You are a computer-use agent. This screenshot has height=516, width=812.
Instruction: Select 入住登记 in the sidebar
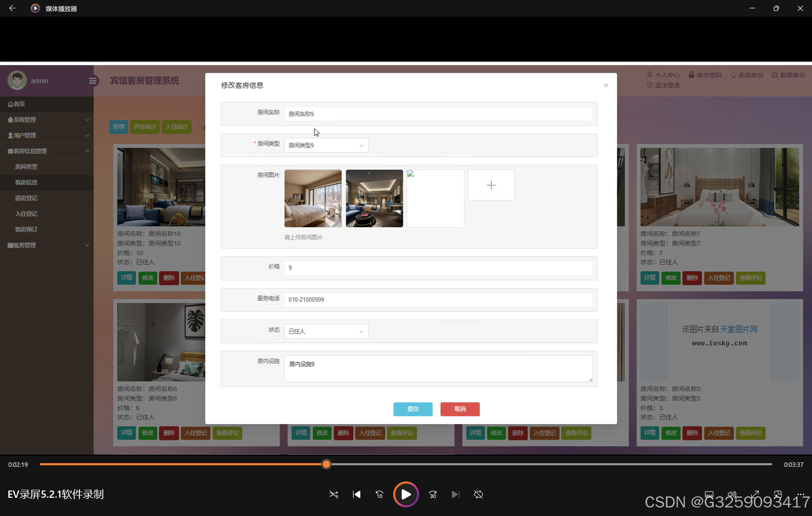pyautogui.click(x=26, y=214)
